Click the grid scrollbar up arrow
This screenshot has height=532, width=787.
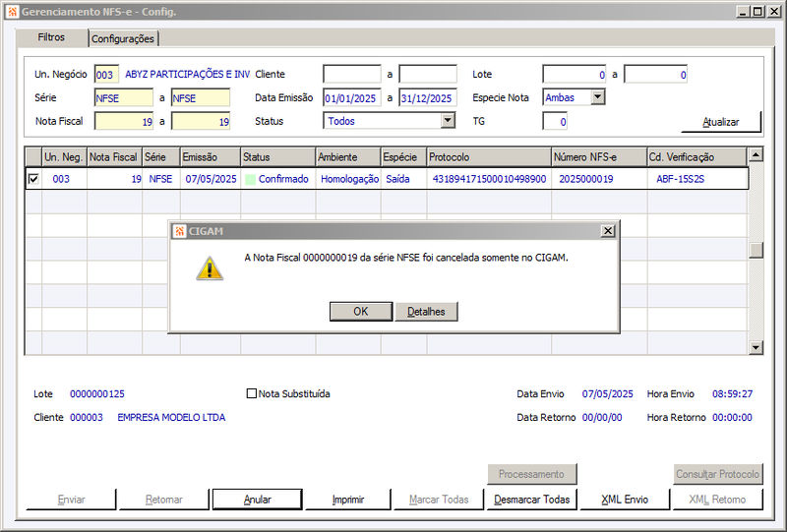coord(756,154)
